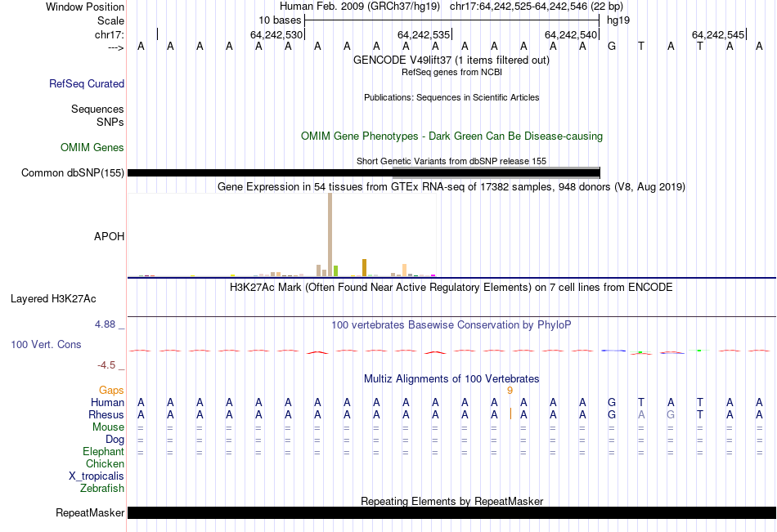Open the Common dbSNP(155) track label
Image resolution: width=777 pixels, height=532 pixels.
72,173
